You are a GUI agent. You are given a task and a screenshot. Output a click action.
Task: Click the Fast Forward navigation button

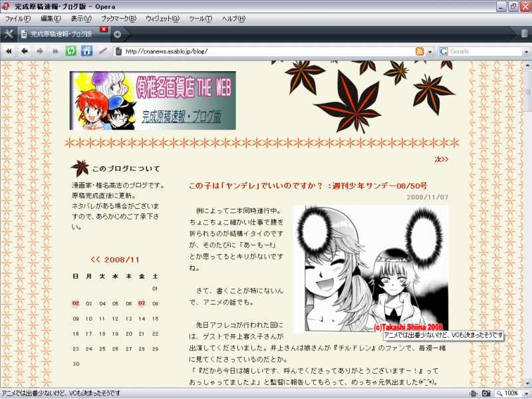(x=55, y=51)
